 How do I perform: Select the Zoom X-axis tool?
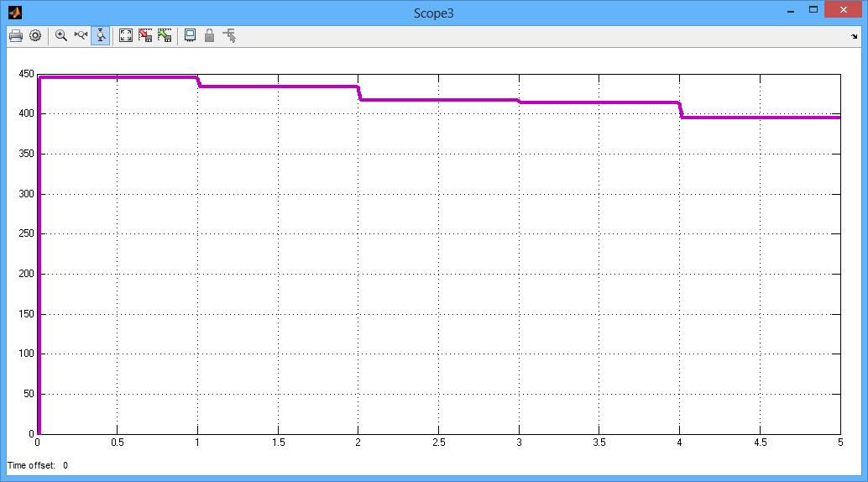[81, 36]
